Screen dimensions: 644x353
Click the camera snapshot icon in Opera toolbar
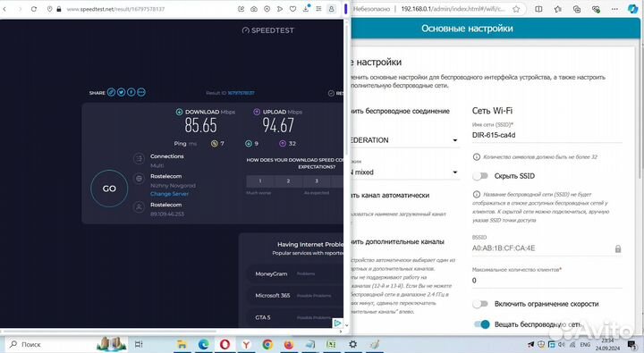254,9
